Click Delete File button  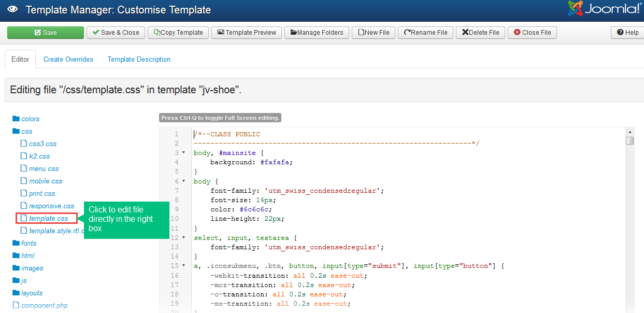(480, 33)
